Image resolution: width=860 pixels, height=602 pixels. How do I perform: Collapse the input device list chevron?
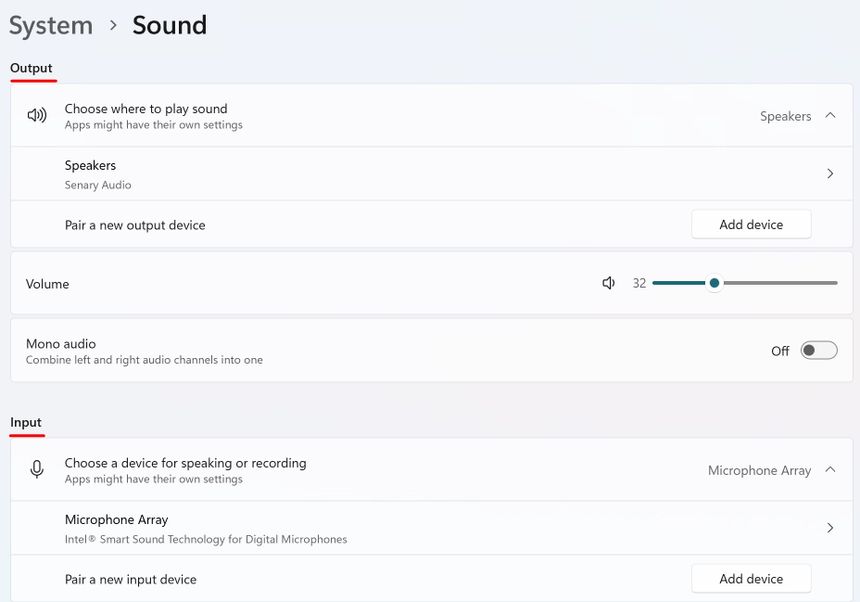click(830, 470)
